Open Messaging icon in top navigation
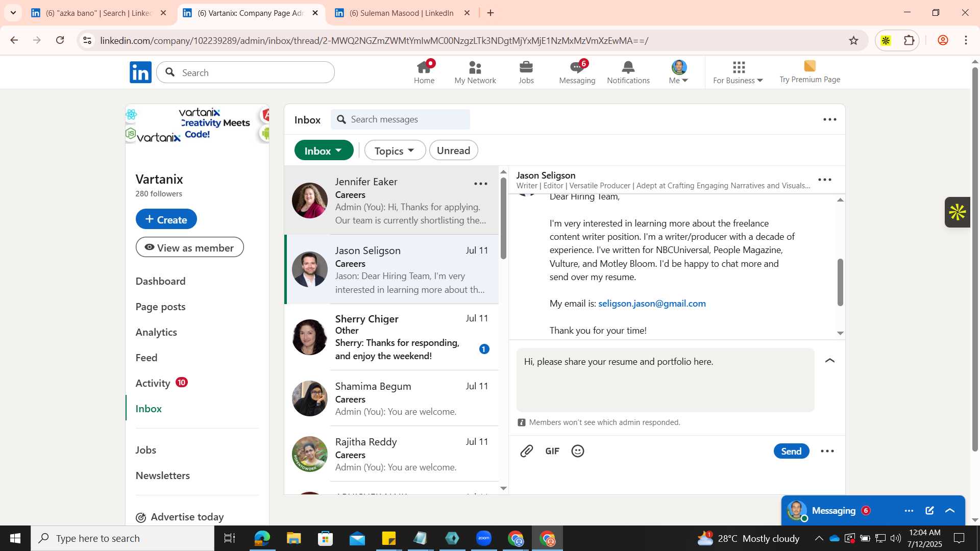Screen dimensions: 980x551 [577, 72]
